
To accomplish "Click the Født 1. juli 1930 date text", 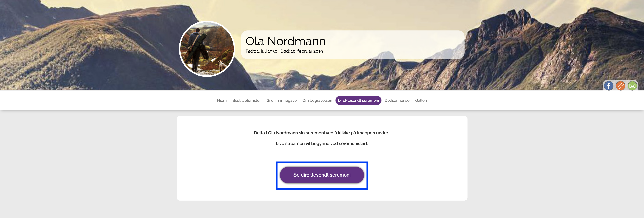I will click(261, 51).
